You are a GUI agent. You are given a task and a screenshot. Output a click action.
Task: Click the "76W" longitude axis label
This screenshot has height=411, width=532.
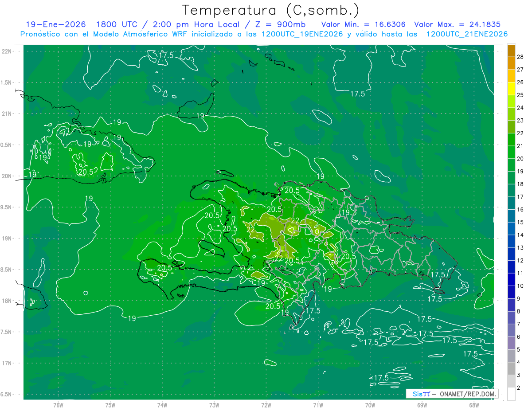click(58, 405)
